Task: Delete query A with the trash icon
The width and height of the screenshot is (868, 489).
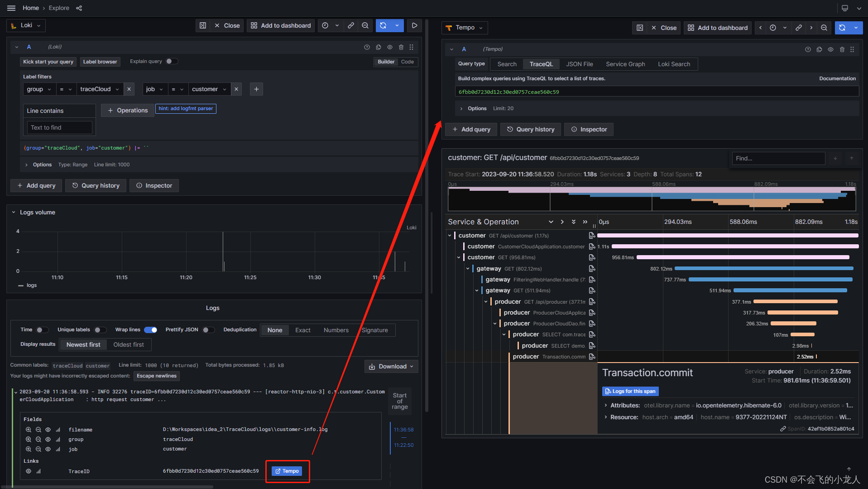Action: click(x=401, y=47)
